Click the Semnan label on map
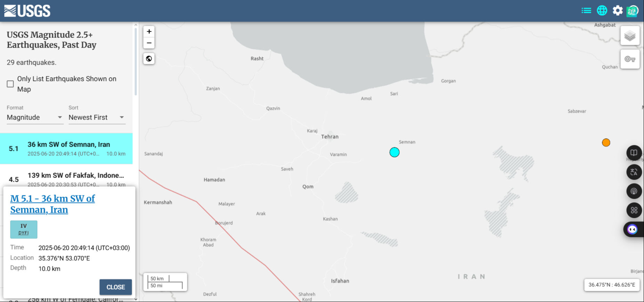This screenshot has height=302, width=644. tap(407, 142)
